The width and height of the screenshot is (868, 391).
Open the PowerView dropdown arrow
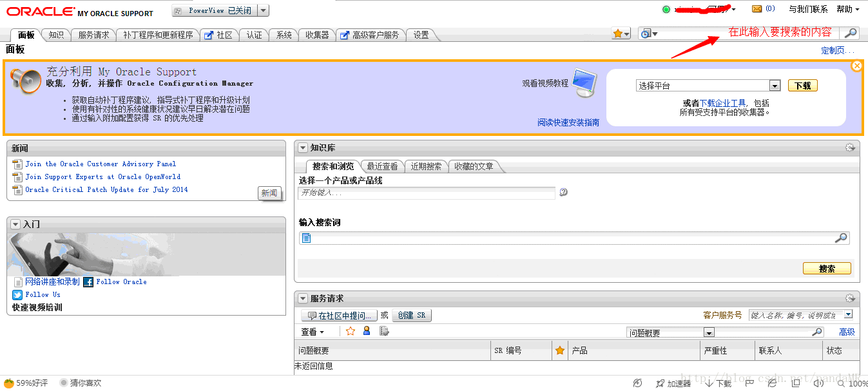tap(263, 11)
